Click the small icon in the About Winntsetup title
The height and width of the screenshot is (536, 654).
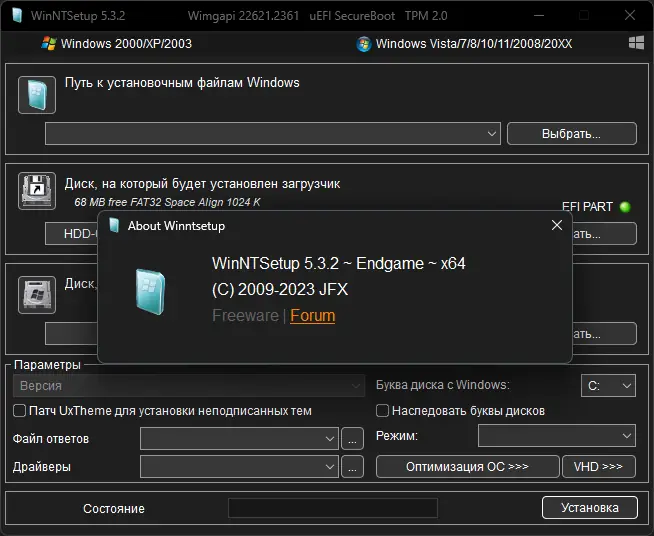point(114,225)
